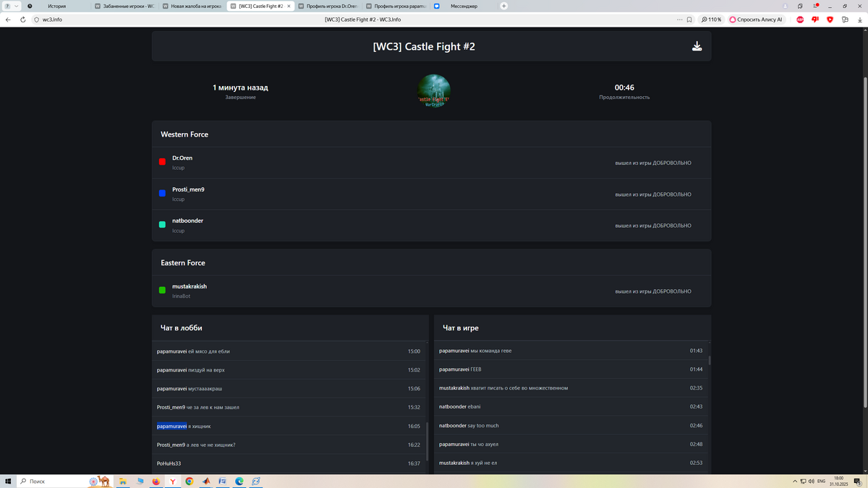Reload the wc3.info page
868x488 pixels.
(x=22, y=20)
